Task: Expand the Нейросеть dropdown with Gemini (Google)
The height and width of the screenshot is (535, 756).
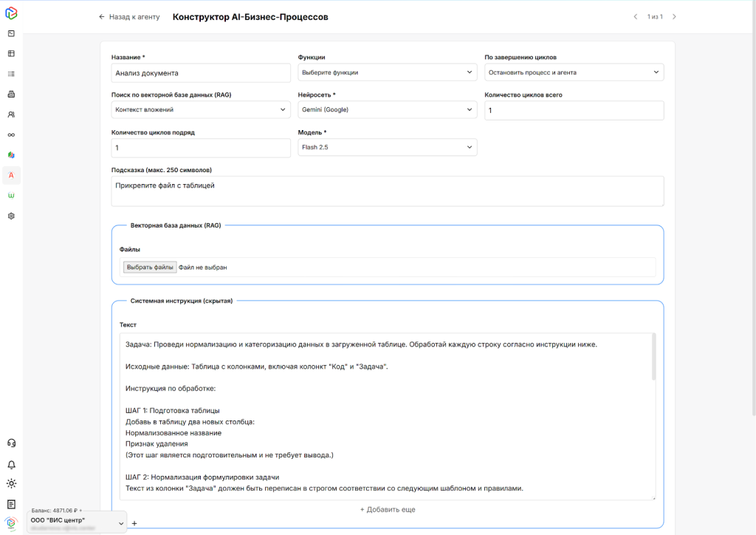Action: coord(388,110)
